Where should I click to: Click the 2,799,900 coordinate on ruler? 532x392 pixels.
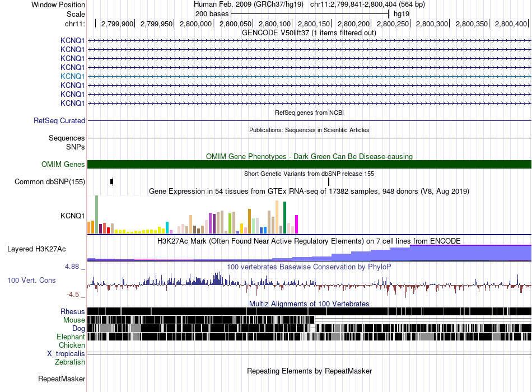tap(117, 24)
